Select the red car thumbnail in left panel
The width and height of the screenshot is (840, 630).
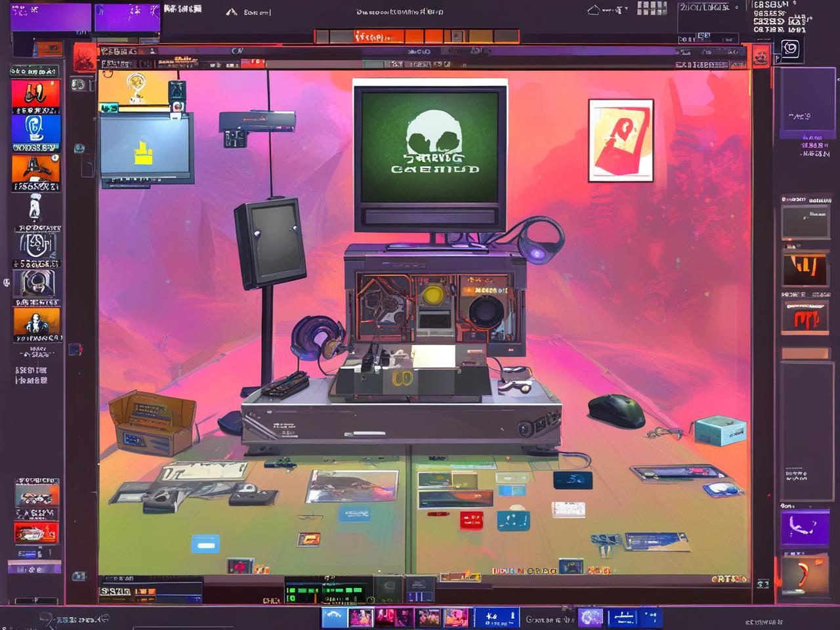pyautogui.click(x=36, y=532)
